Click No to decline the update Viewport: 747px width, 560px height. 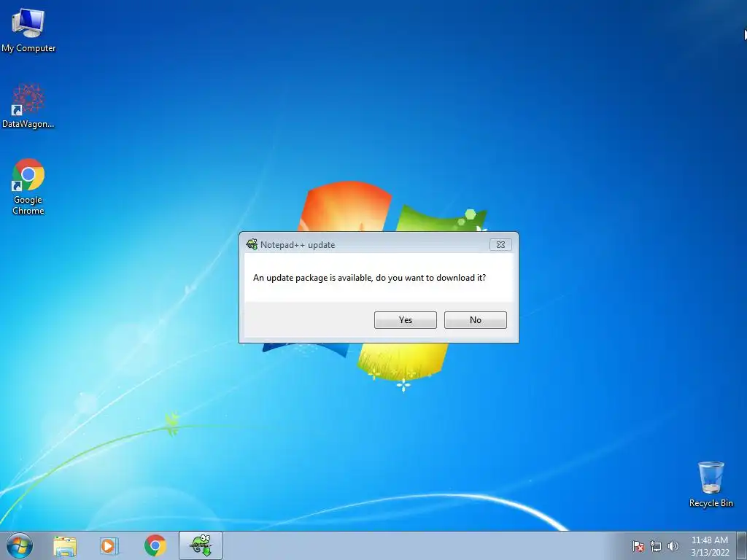click(476, 320)
